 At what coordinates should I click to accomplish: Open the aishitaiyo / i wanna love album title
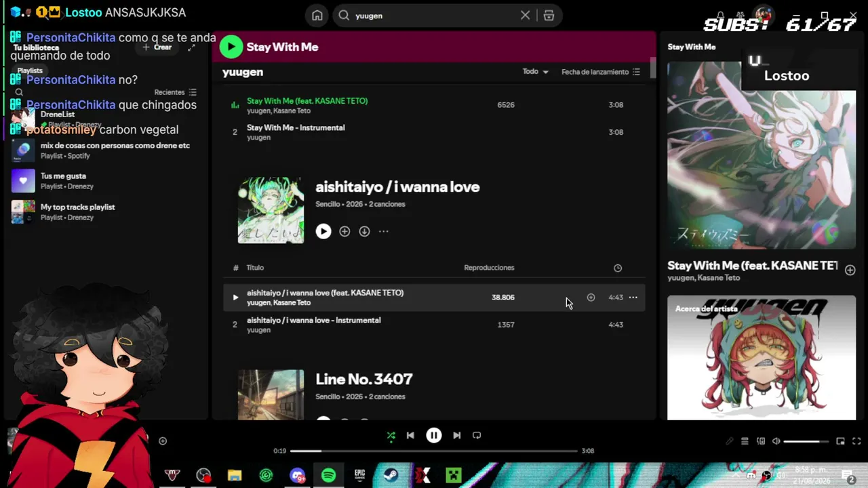397,187
